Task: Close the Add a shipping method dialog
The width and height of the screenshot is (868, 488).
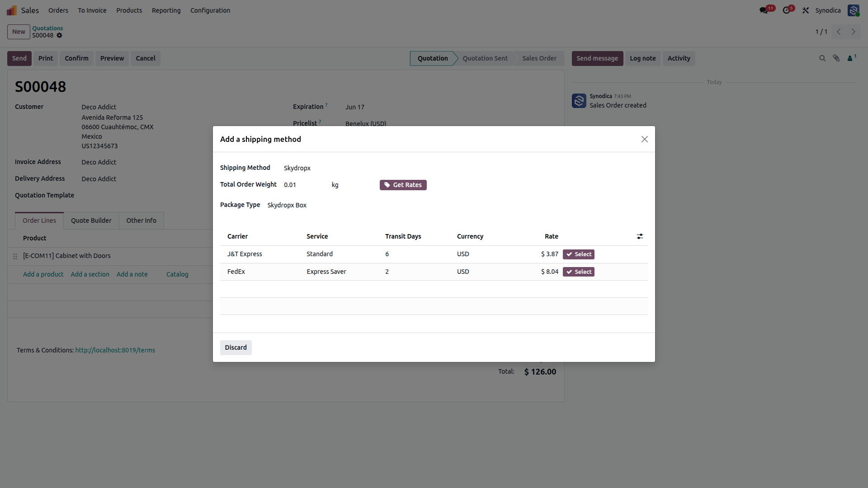Action: click(x=645, y=139)
